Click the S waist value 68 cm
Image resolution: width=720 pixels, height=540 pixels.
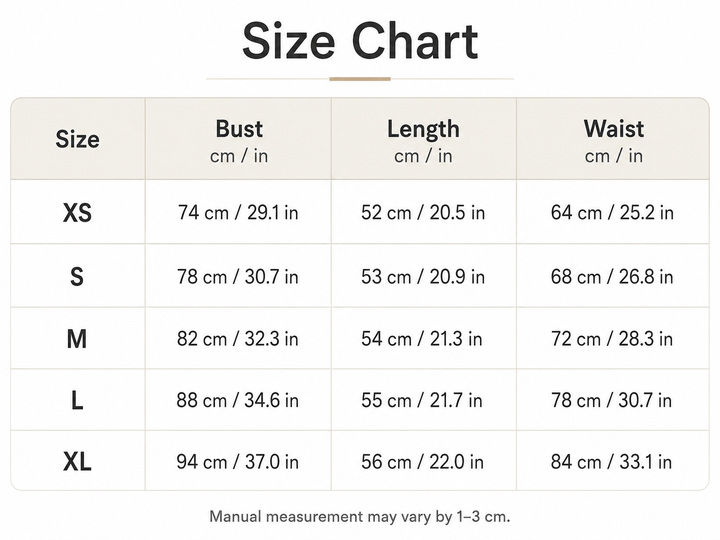click(x=612, y=277)
